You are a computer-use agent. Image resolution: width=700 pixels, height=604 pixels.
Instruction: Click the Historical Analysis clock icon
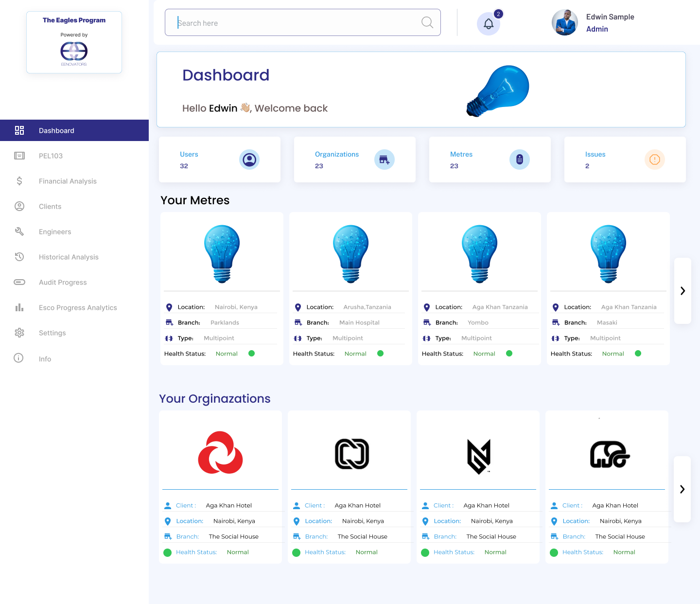pyautogui.click(x=19, y=257)
